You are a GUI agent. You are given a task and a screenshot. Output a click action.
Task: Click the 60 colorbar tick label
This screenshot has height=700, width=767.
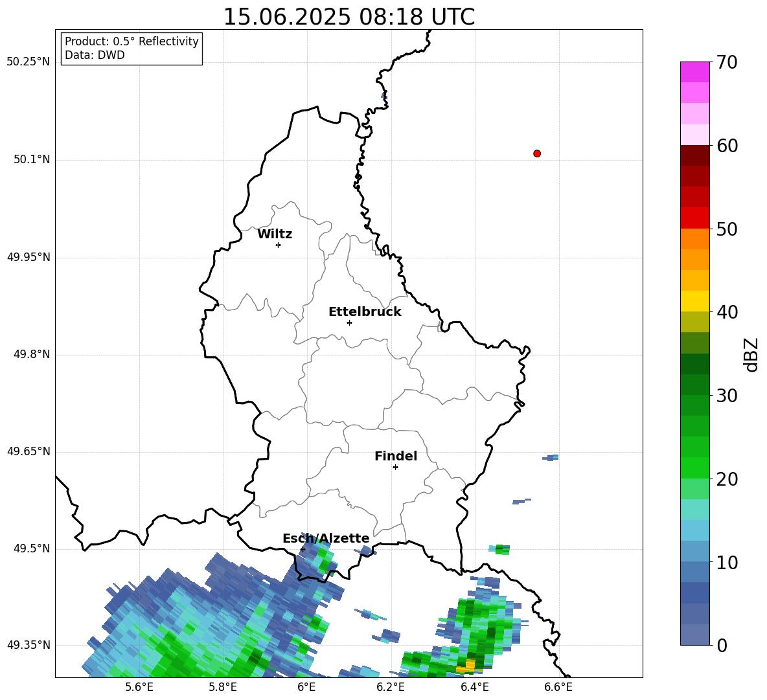727,146
